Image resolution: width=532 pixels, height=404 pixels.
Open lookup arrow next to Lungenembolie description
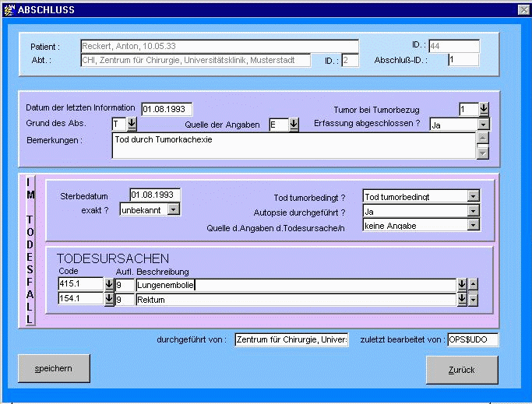tap(461, 285)
